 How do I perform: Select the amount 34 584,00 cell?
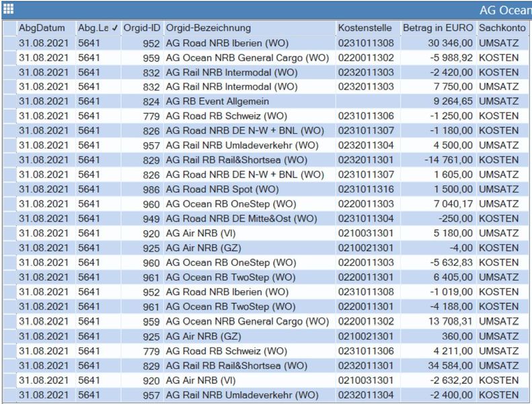tap(438, 366)
